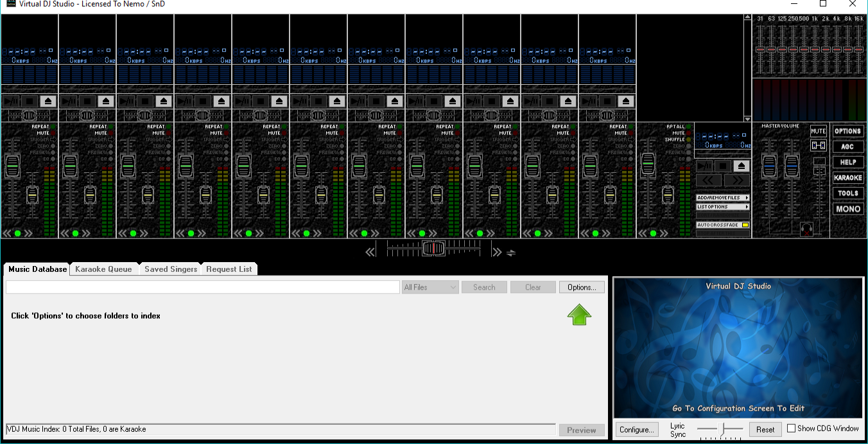Switch to the Music Database tab

(37, 269)
